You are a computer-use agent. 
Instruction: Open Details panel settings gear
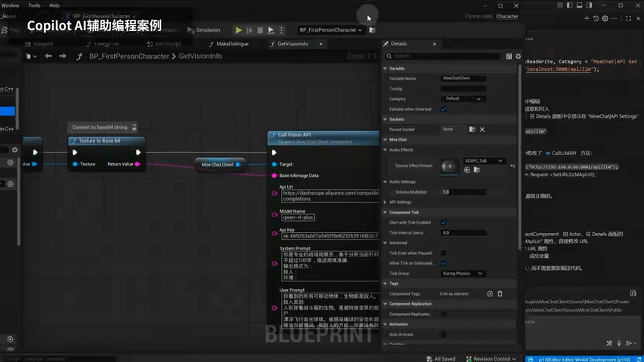pyautogui.click(x=518, y=56)
